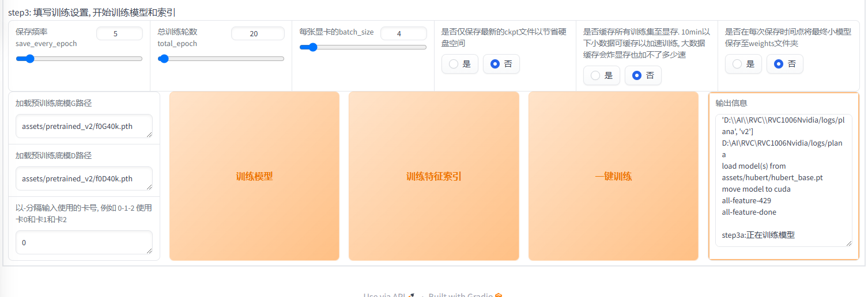The image size is (868, 297).
Task: Click the resize handle of G path field
Action: (149, 135)
